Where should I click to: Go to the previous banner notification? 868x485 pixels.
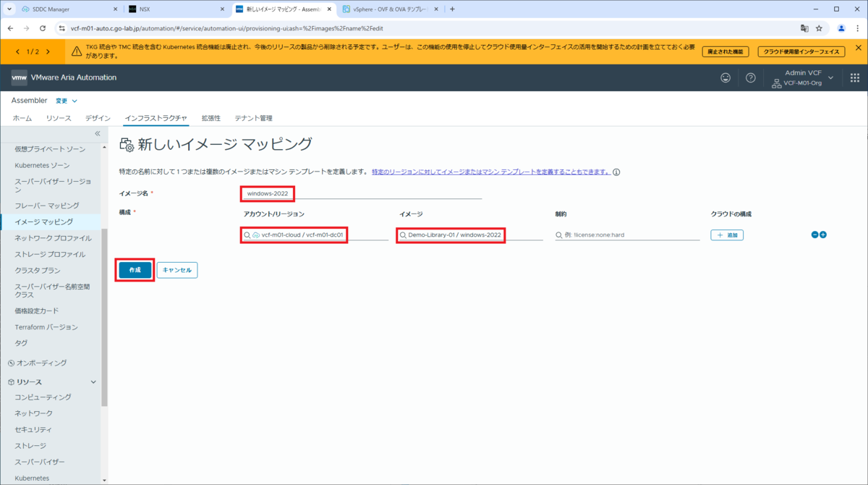click(x=18, y=51)
